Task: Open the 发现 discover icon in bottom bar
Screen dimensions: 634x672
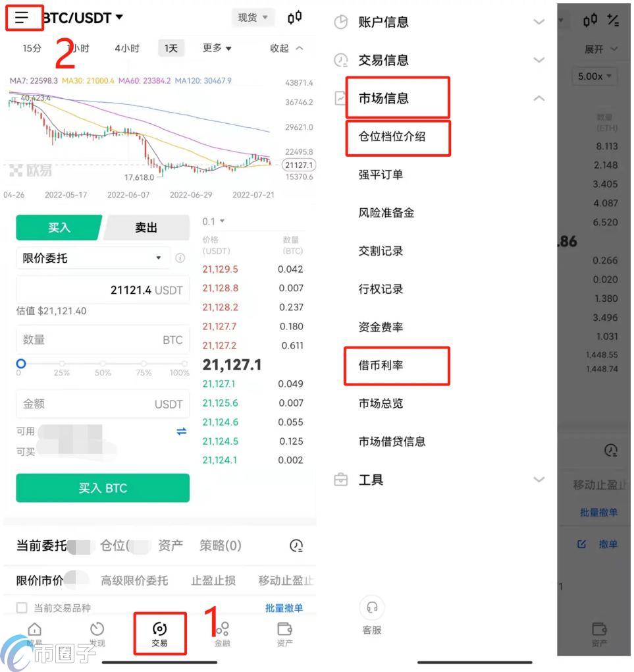Action: tap(97, 634)
